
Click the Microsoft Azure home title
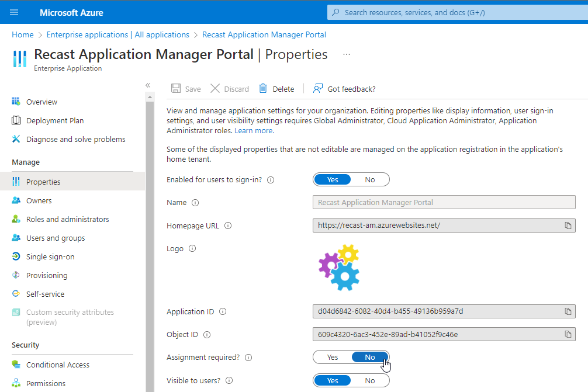71,13
